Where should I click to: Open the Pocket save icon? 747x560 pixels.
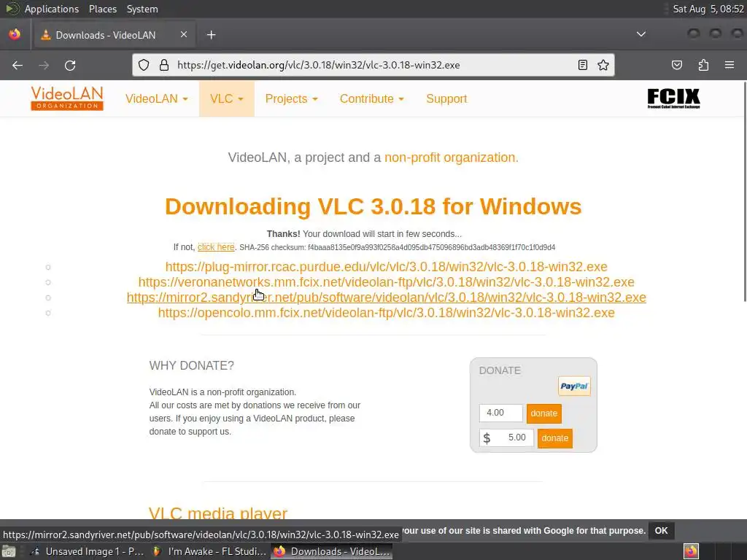[677, 65]
